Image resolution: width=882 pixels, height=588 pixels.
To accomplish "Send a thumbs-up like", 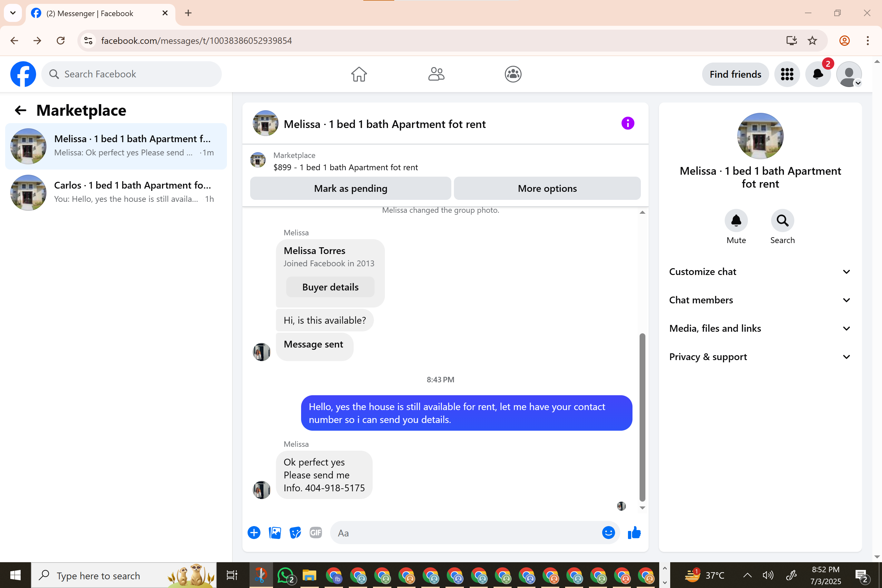I will click(x=634, y=533).
